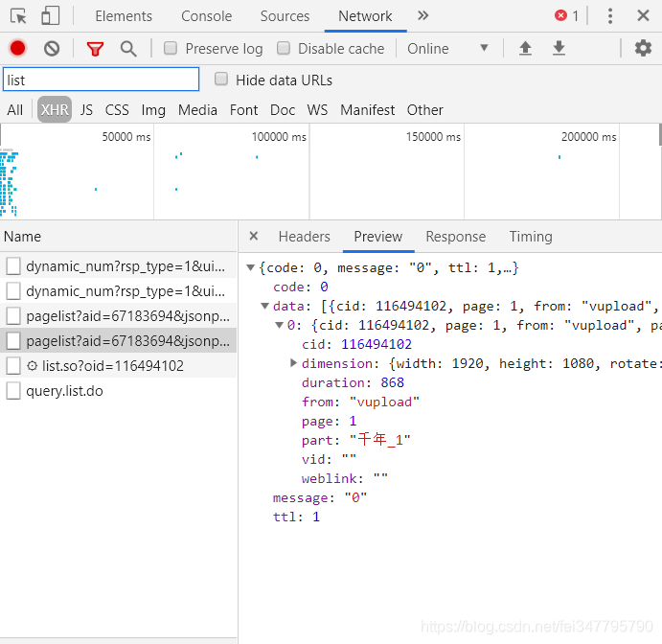662x644 pixels.
Task: Click the red record network log button
Action: [18, 48]
